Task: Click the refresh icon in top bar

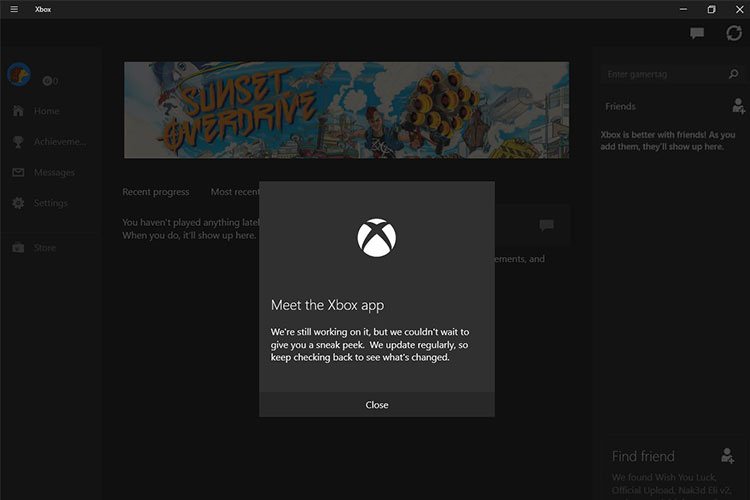Action: [734, 33]
